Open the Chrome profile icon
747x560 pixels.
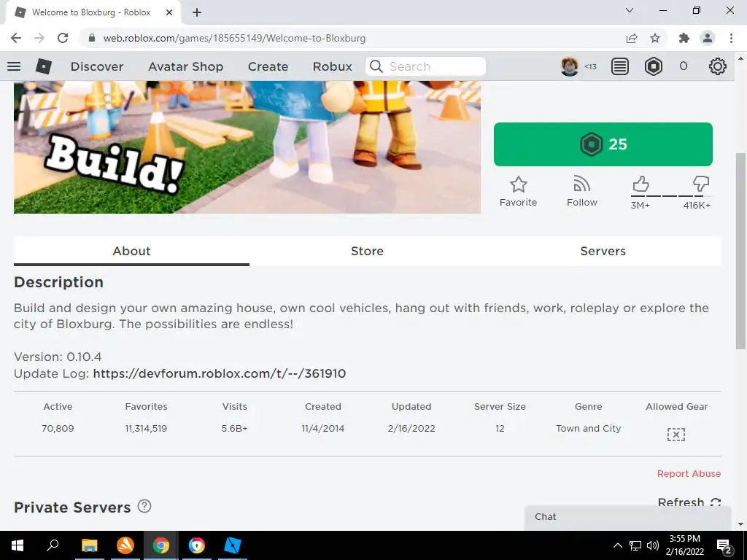pyautogui.click(x=708, y=38)
